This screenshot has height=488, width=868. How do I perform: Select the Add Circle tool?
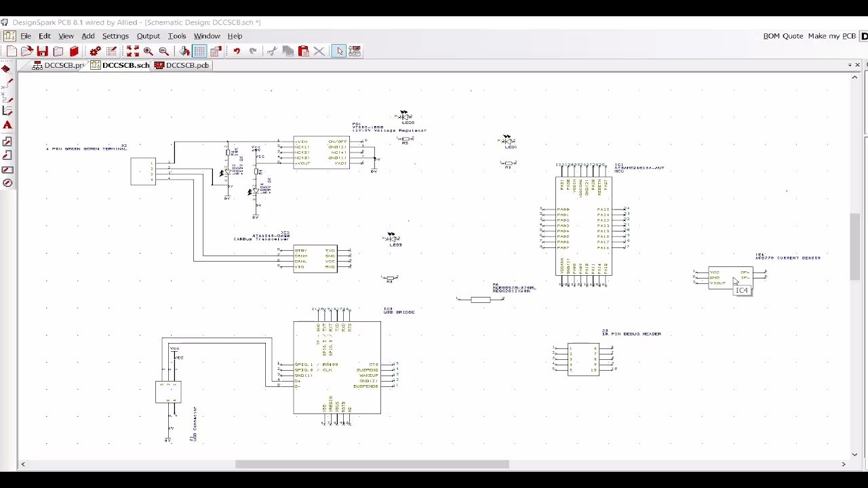[x=7, y=183]
